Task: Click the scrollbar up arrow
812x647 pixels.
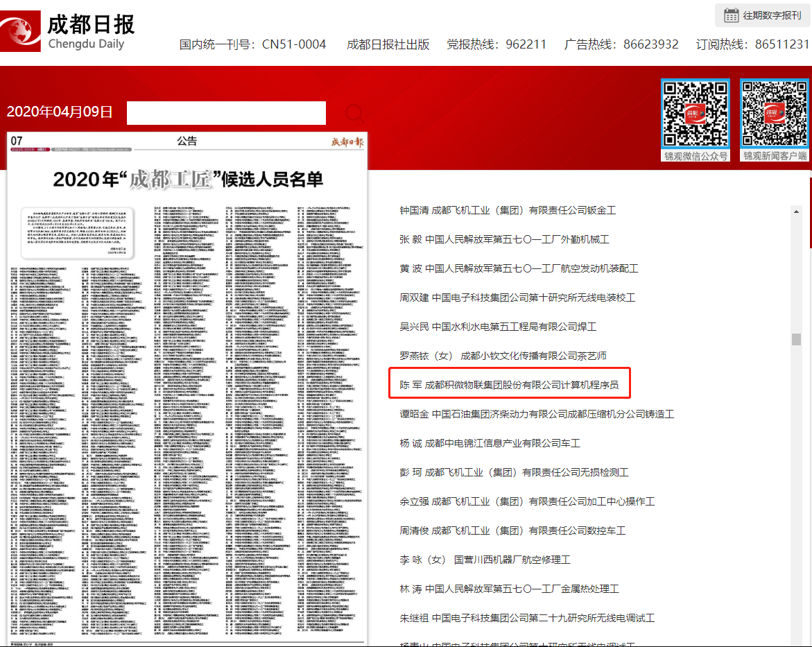Action: [x=797, y=212]
